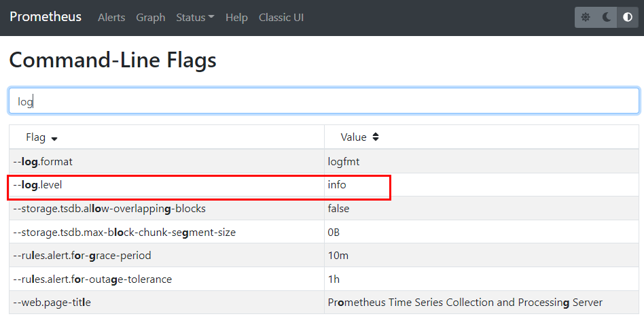644x325 pixels.
Task: Click --rules.alert.for-grace-period flag row
Action: [324, 256]
